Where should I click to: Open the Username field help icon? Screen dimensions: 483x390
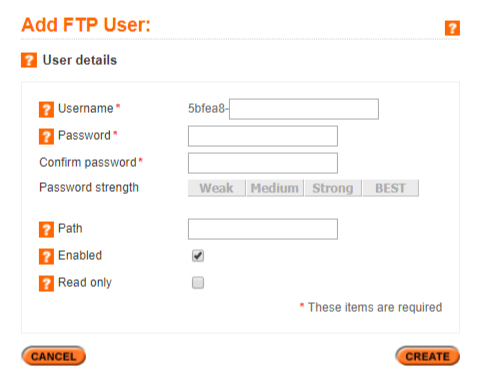[46, 110]
